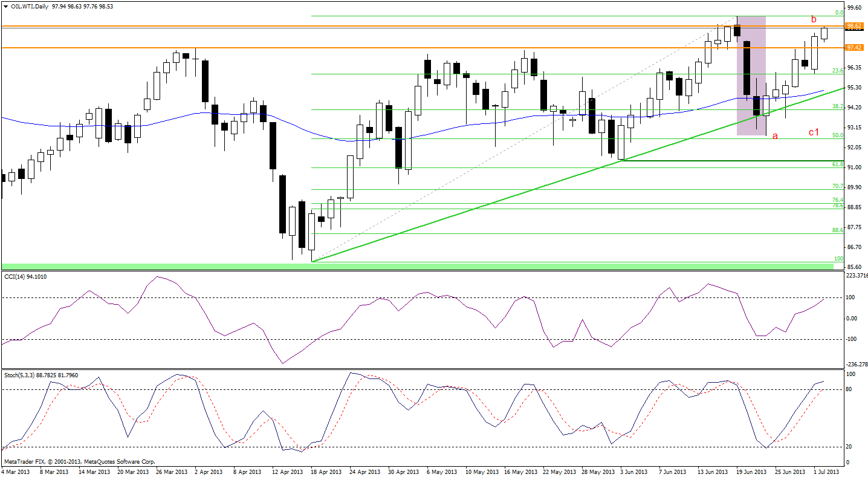Click 223.3716 on the CCI scale

point(857,275)
